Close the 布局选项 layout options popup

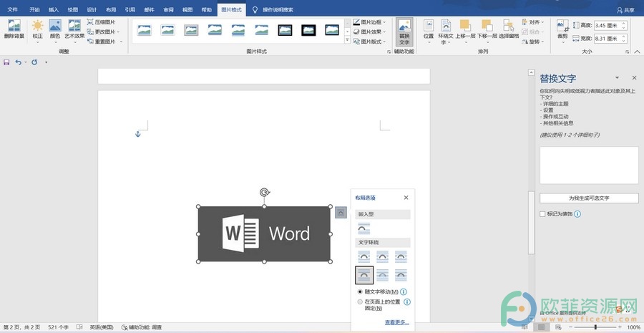[x=406, y=198]
